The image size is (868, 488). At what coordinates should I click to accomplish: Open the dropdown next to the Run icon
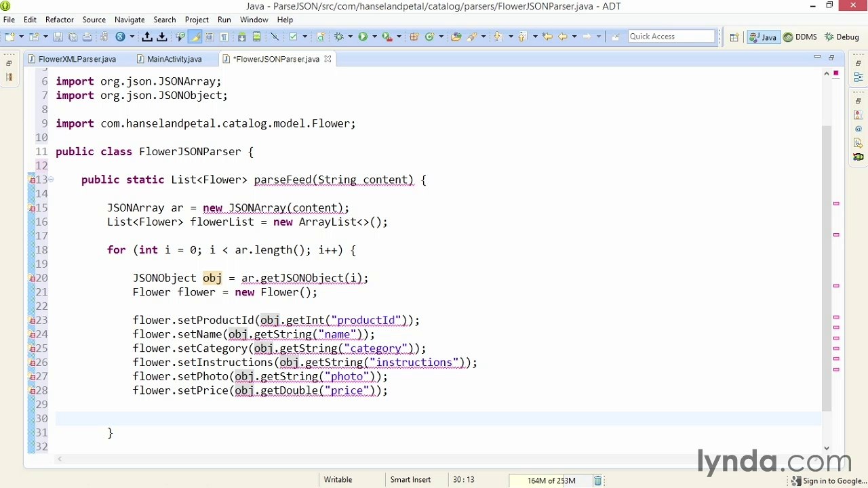pos(374,37)
